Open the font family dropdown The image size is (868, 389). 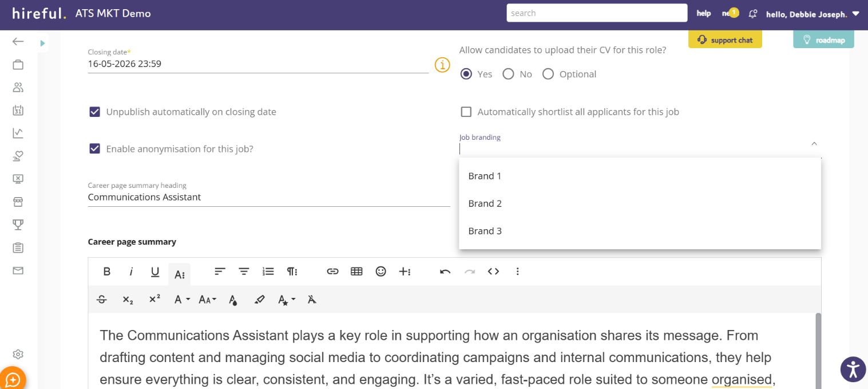(x=182, y=299)
